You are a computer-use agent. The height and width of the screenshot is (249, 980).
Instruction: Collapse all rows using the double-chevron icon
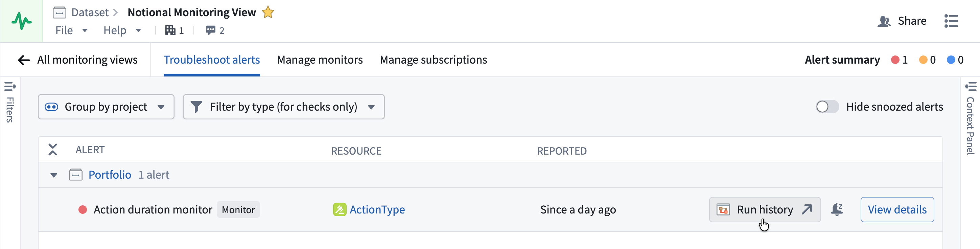tap(53, 150)
